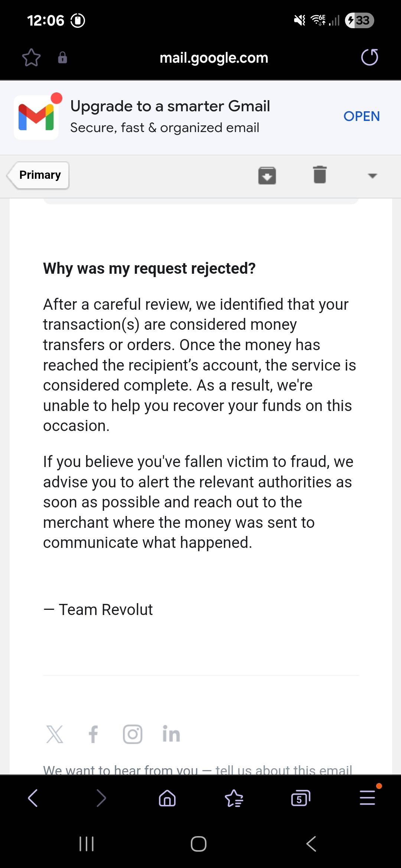Tap OPEN to launch Gmail app
The height and width of the screenshot is (868, 401).
click(x=361, y=116)
